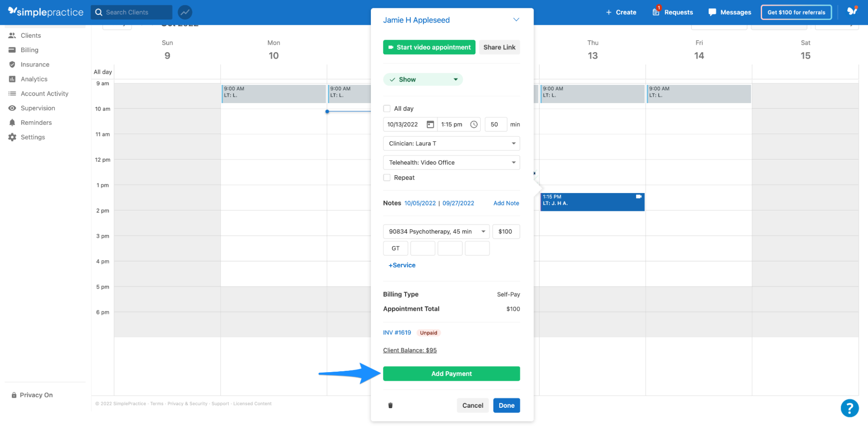Open the 1:15 PM Thursday appointment block
Viewport: 868px width, 426px height.
(592, 202)
